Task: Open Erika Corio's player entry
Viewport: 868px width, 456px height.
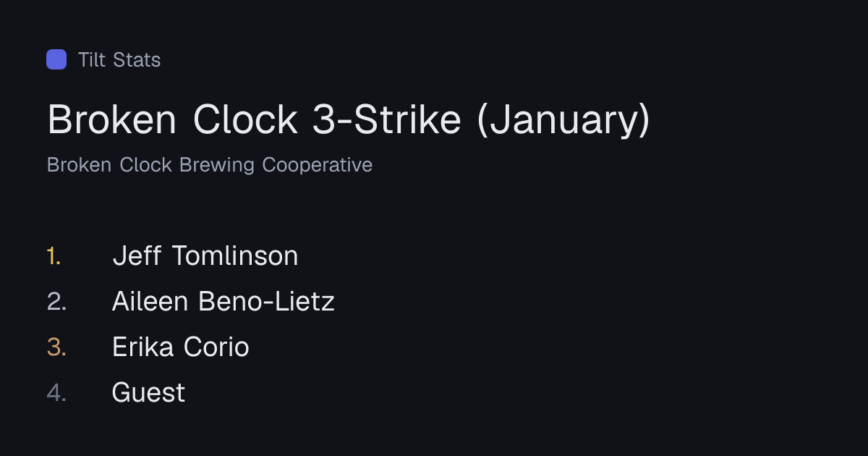Action: [x=181, y=347]
